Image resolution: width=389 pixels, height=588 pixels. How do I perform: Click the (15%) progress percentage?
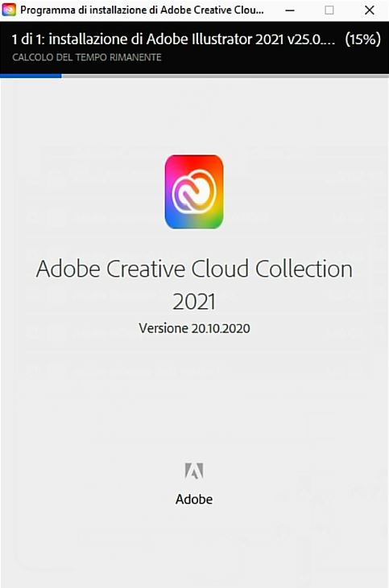pos(362,39)
